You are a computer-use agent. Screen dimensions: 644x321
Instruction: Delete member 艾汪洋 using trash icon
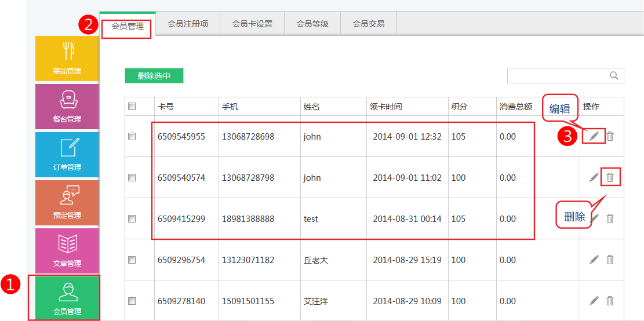(610, 301)
